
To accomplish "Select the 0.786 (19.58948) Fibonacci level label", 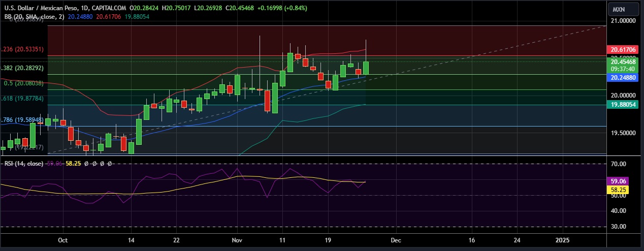I will (x=22, y=120).
